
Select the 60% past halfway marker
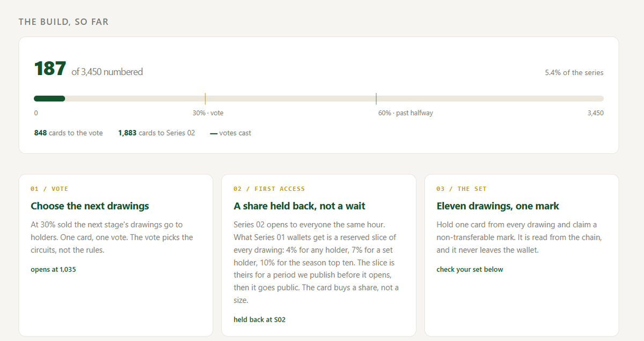coord(376,99)
